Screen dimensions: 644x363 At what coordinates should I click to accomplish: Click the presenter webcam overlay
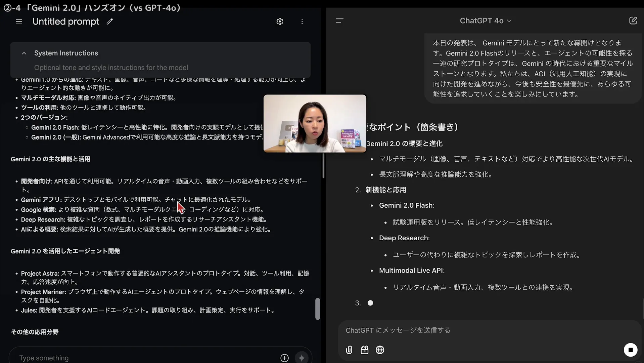[x=315, y=123]
